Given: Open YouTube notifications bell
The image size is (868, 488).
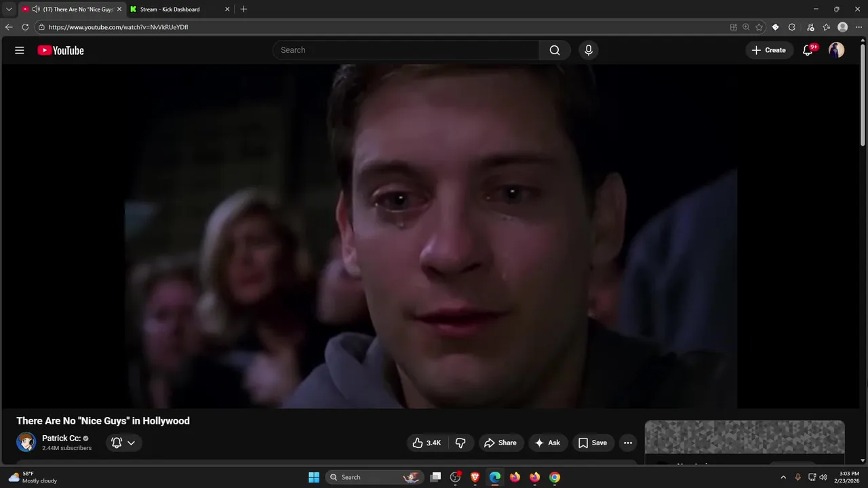Looking at the screenshot, I should point(808,50).
